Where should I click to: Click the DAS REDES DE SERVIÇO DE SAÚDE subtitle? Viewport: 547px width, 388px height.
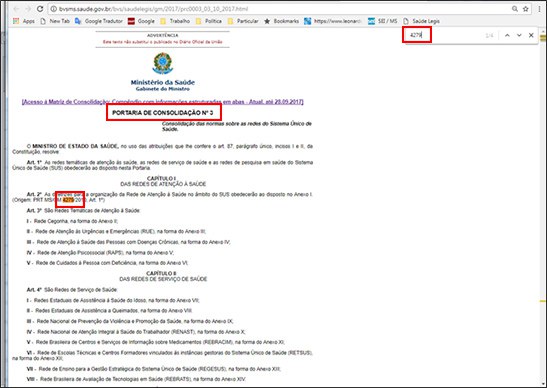pos(163,279)
